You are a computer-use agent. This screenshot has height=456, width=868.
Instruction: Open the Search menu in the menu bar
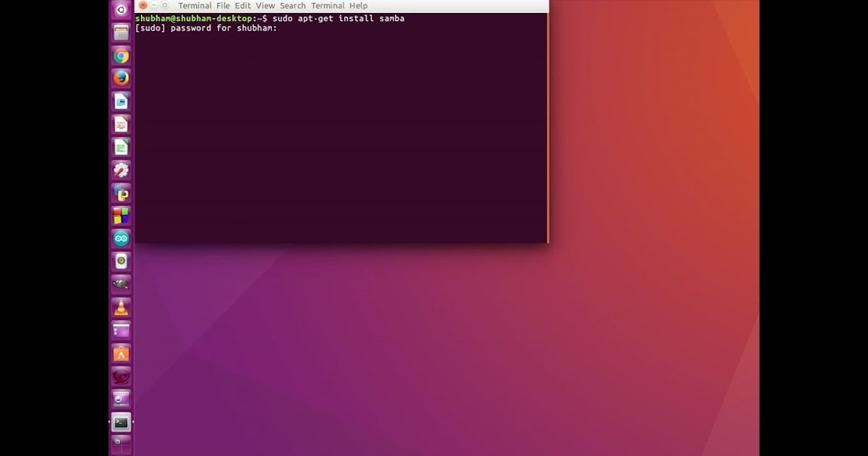pyautogui.click(x=292, y=5)
